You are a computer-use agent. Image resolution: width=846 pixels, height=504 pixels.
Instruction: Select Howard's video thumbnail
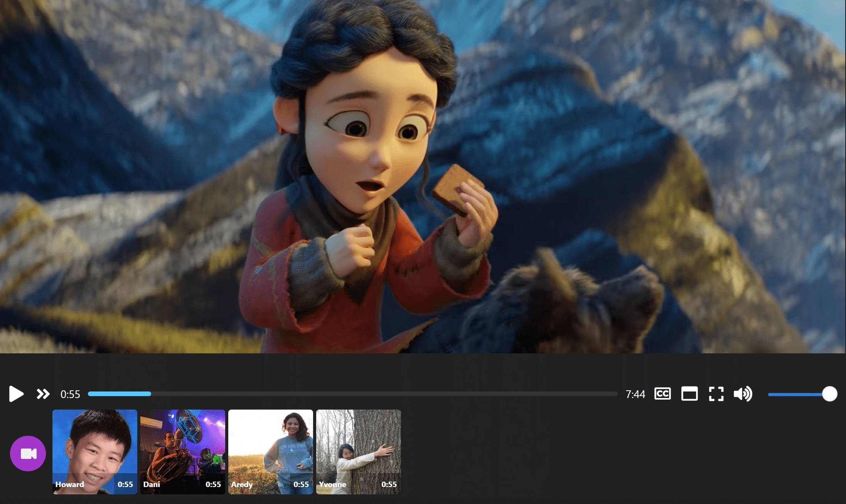coord(94,447)
